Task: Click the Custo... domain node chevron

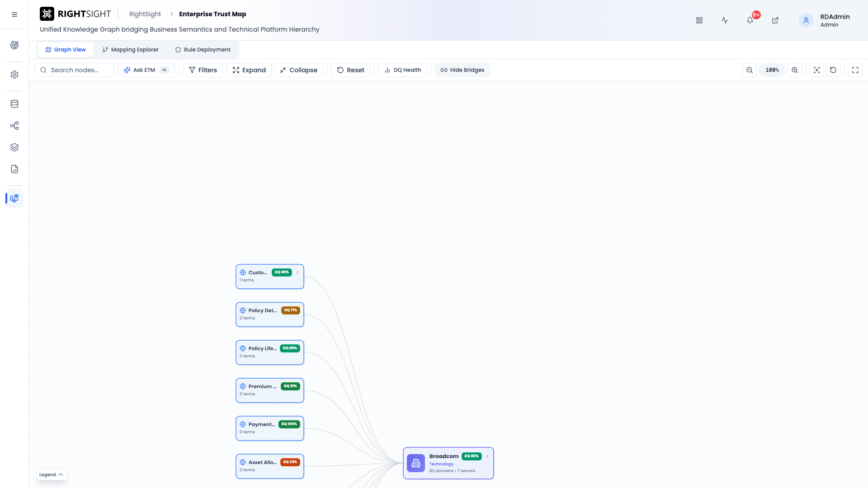Action: [x=297, y=272]
